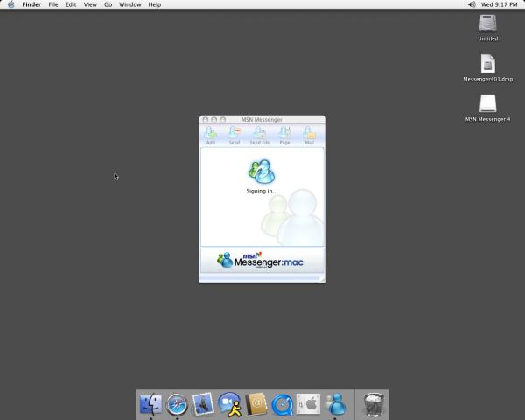Zoom the MSN Messenger window

tap(223, 120)
